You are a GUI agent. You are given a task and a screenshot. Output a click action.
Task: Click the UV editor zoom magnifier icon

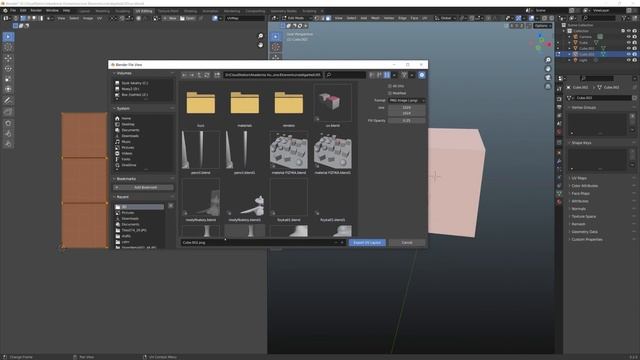point(260,36)
